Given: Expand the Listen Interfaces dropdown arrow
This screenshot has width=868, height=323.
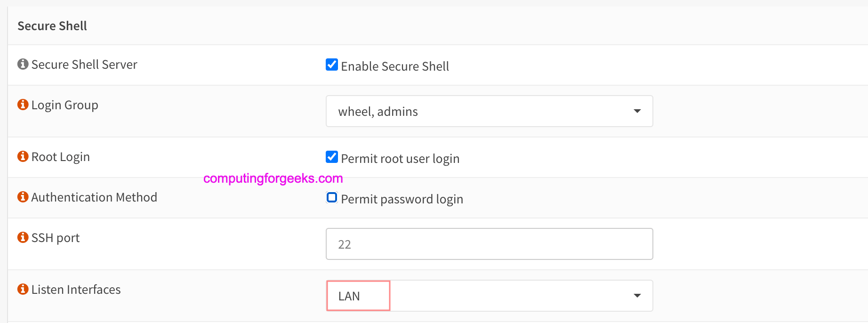Looking at the screenshot, I should coord(637,296).
